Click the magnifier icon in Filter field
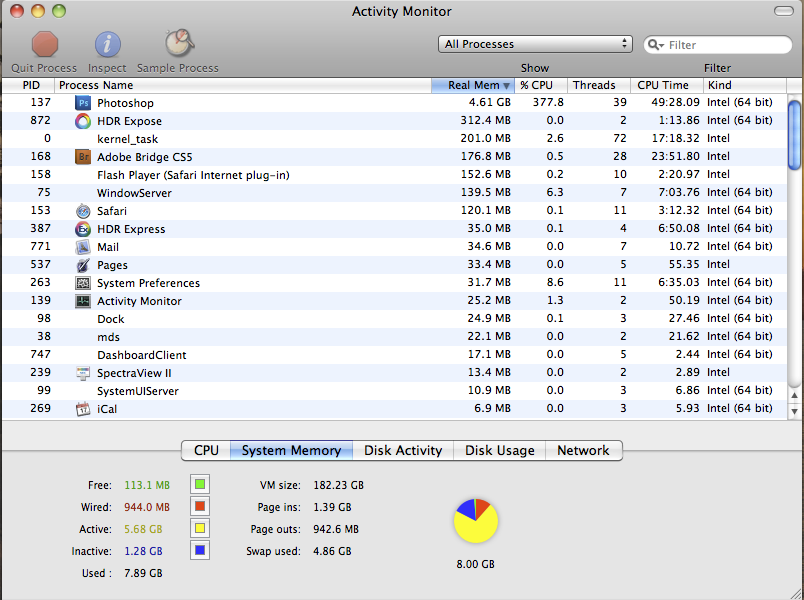This screenshot has height=600, width=804. pyautogui.click(x=655, y=45)
